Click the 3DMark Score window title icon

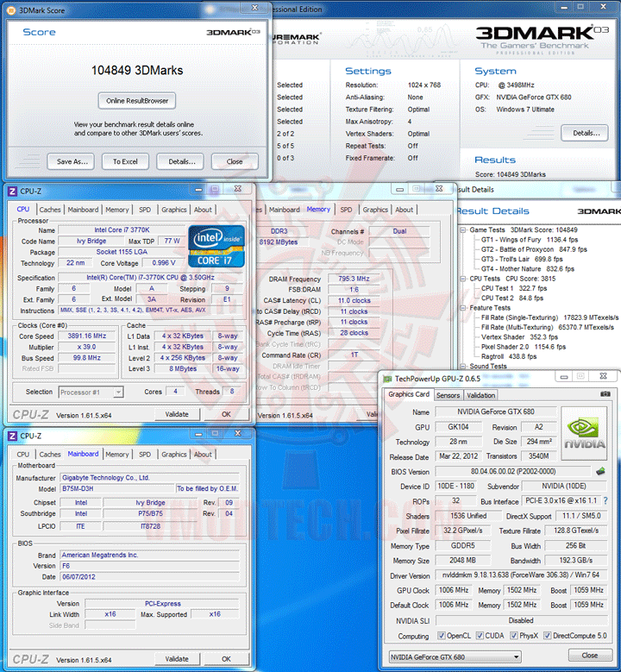pyautogui.click(x=11, y=10)
